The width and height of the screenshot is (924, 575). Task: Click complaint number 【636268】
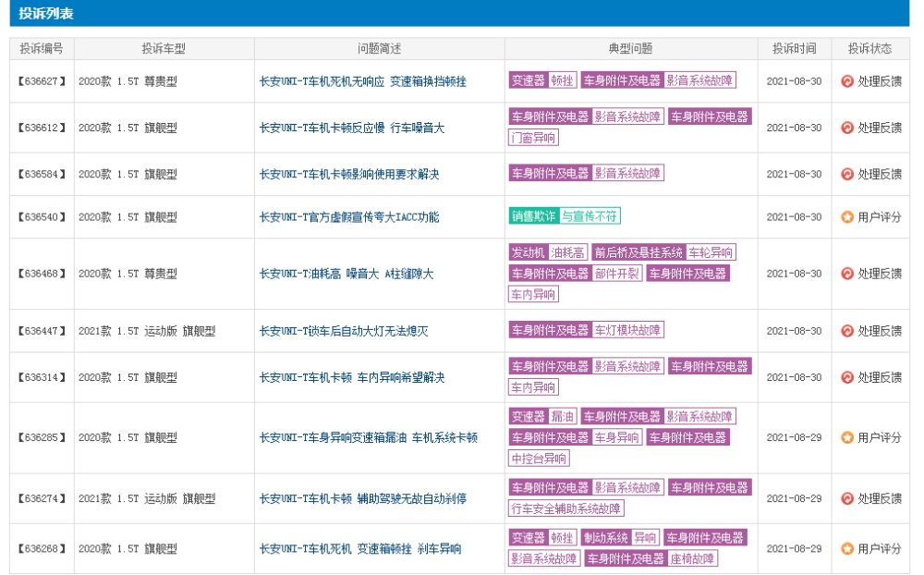tap(42, 548)
